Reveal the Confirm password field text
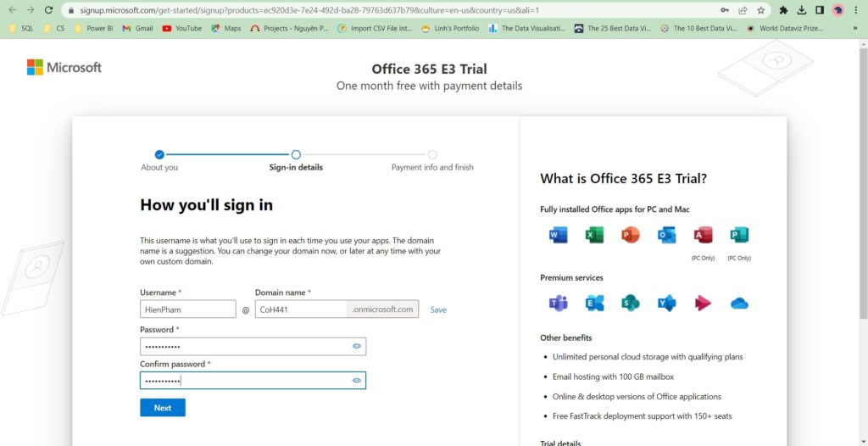 point(357,381)
